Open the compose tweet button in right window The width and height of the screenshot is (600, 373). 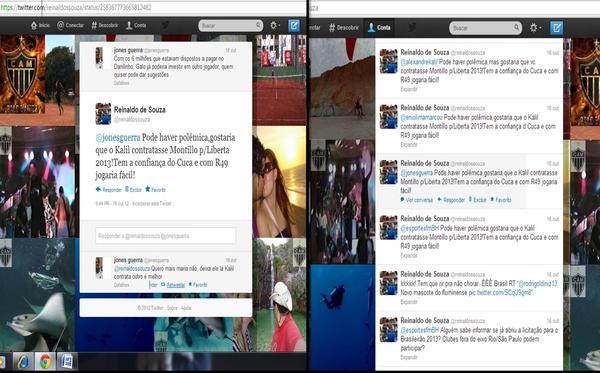[x=557, y=28]
